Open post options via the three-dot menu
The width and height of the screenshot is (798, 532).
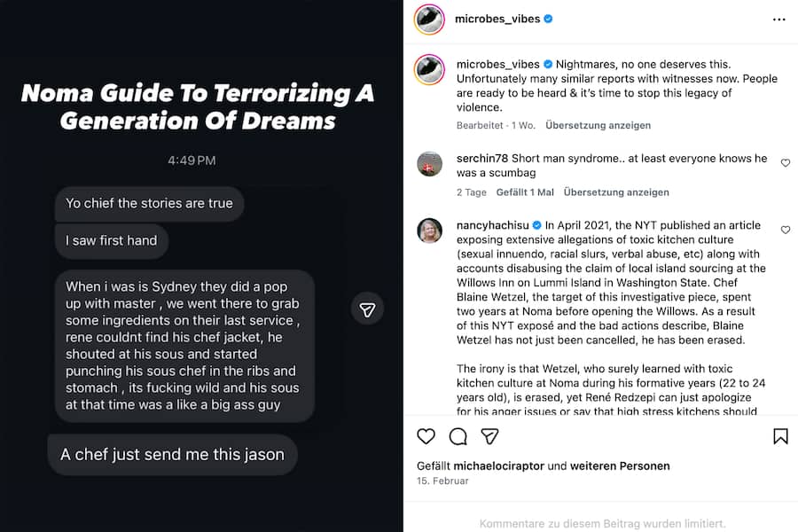779,18
